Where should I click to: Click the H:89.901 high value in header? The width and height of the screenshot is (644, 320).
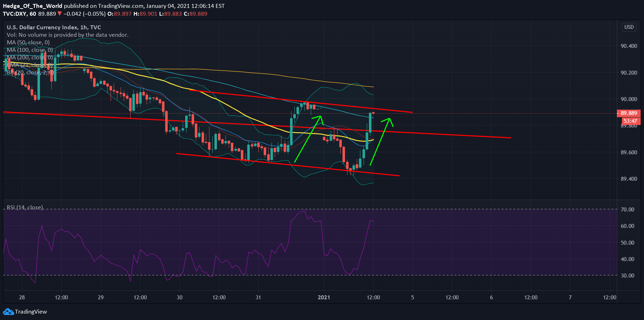[145, 14]
